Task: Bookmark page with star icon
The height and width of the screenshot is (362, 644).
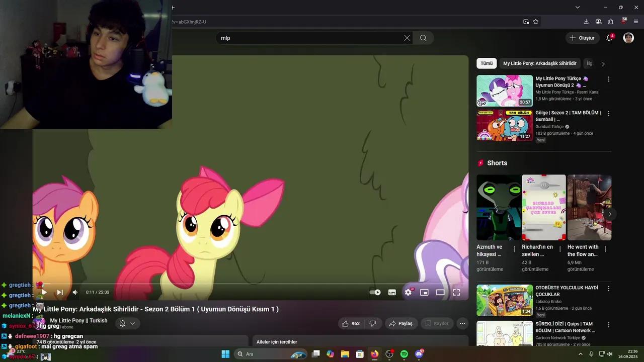Action: tap(536, 22)
